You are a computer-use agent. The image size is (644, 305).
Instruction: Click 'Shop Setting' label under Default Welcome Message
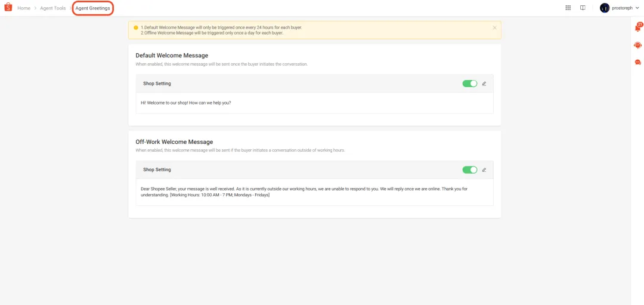tap(157, 84)
